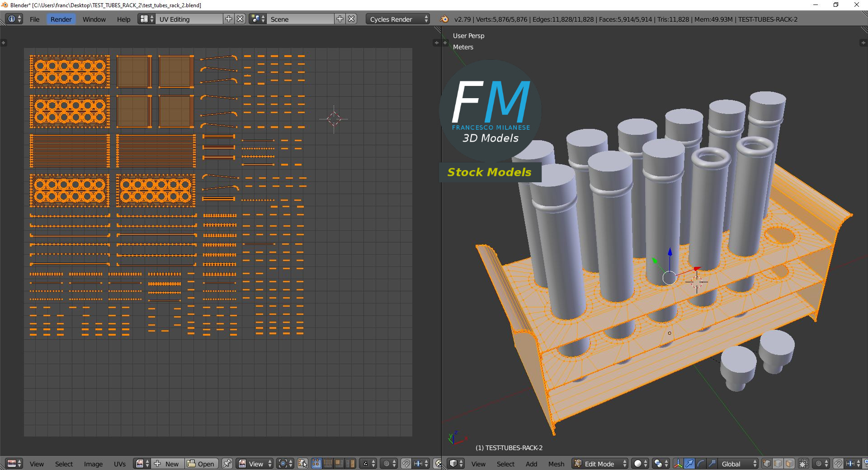This screenshot has width=868, height=470.
Task: Toggle UV vertex select mode
Action: [316, 464]
